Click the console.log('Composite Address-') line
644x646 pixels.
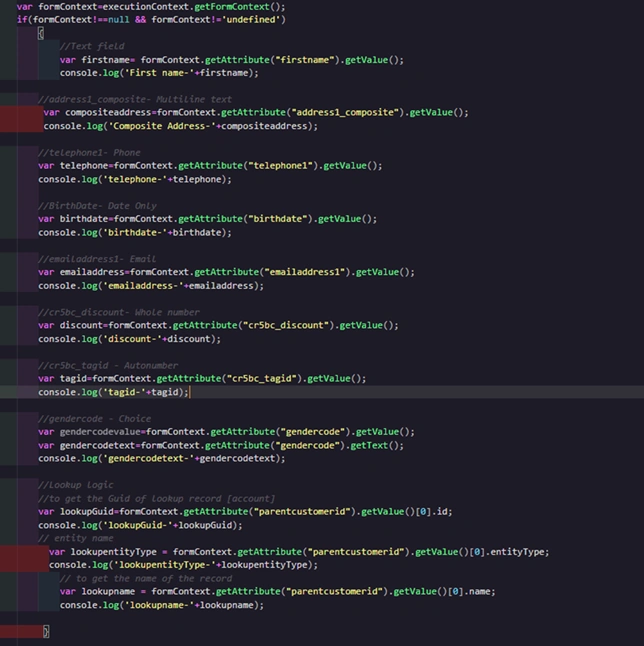pos(180,126)
